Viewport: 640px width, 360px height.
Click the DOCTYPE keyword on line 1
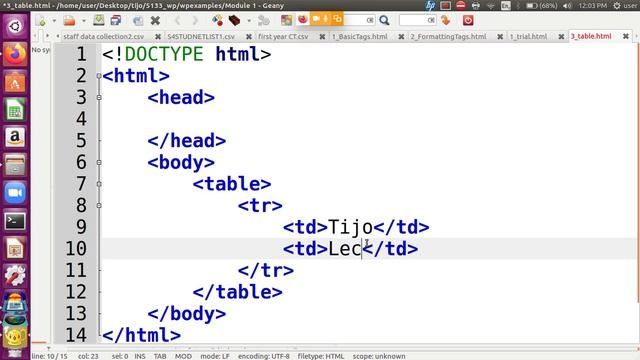164,54
